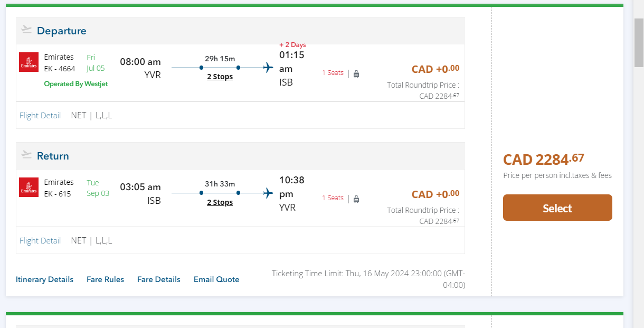Image resolution: width=644 pixels, height=328 pixels.
Task: Expand 2 Stops on departure flight
Action: (220, 77)
